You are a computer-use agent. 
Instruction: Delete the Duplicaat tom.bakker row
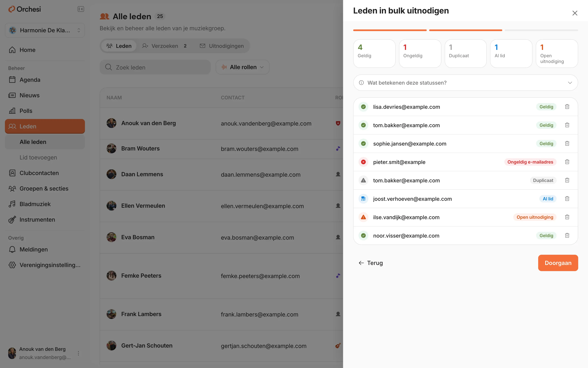coord(567,180)
